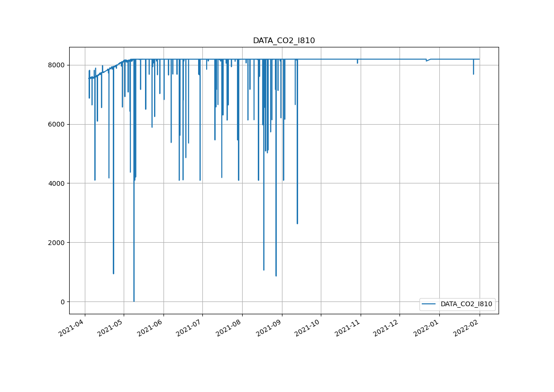The width and height of the screenshot is (554, 392).
Task: Click the 6000 y-axis tick label
Action: tap(57, 124)
